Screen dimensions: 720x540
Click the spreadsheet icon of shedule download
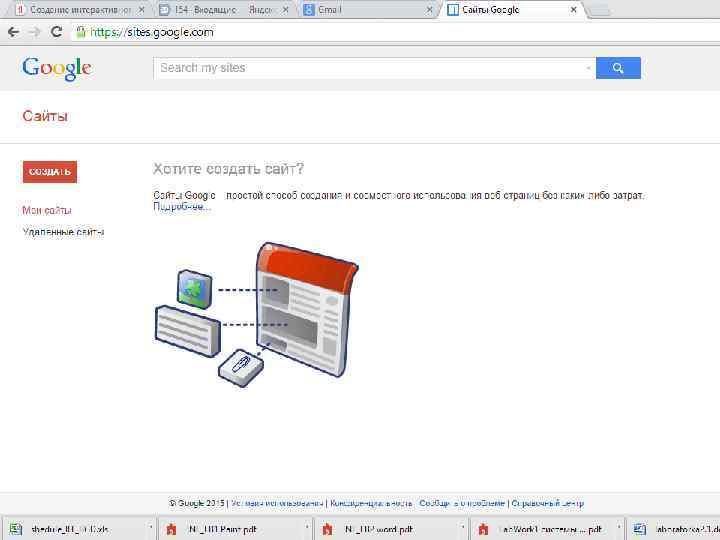16,529
